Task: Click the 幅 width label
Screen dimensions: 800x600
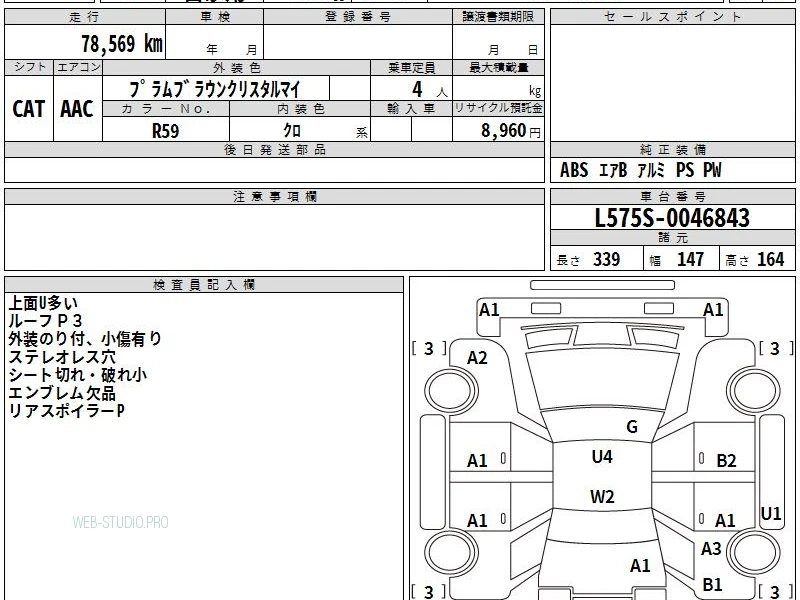Action: pyautogui.click(x=655, y=261)
